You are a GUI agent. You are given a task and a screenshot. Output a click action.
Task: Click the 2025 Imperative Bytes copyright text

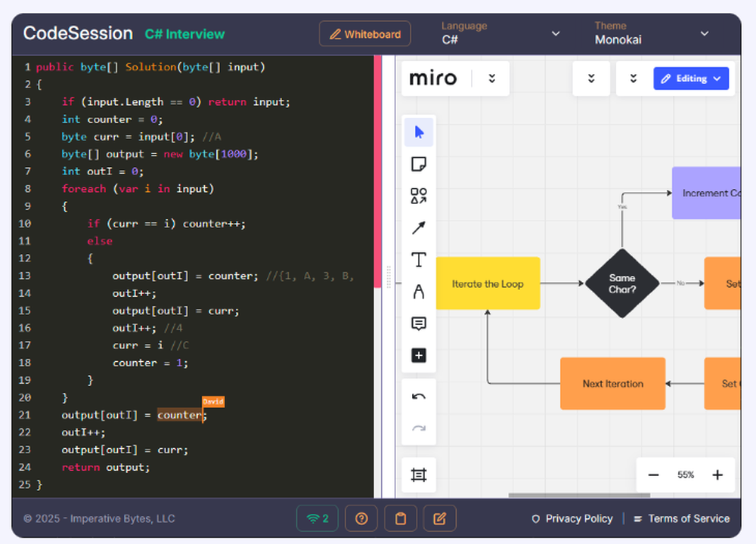click(x=99, y=518)
